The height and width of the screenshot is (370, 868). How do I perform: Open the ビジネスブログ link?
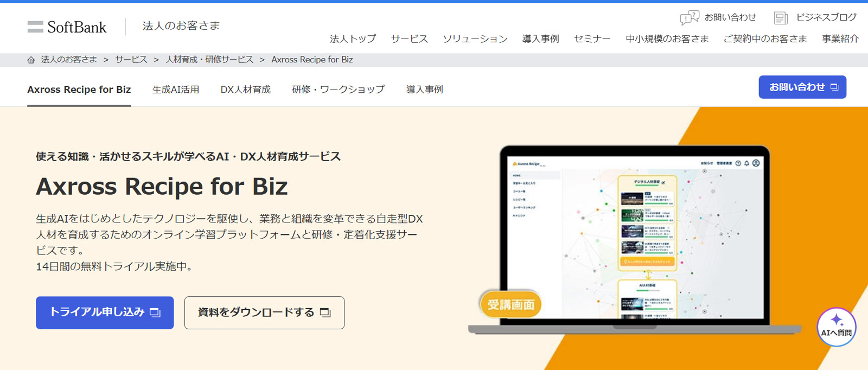pos(826,17)
